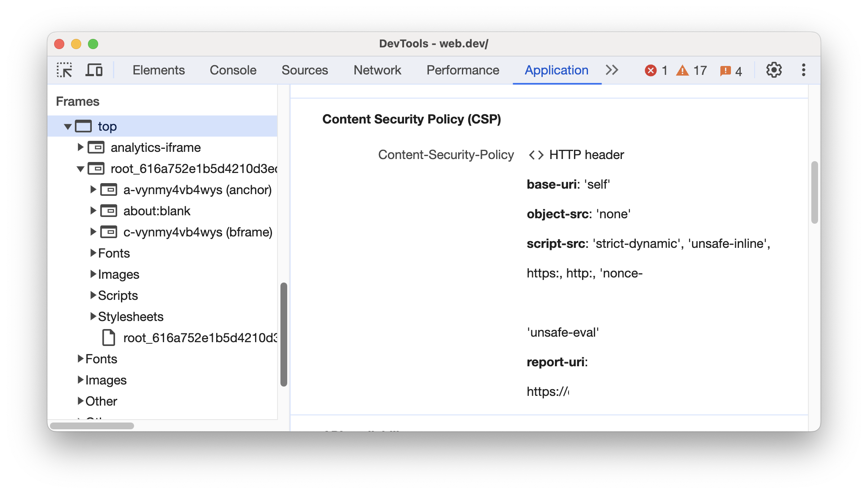Open DevTools settings gear menu
Image resolution: width=868 pixels, height=494 pixels.
coord(774,70)
